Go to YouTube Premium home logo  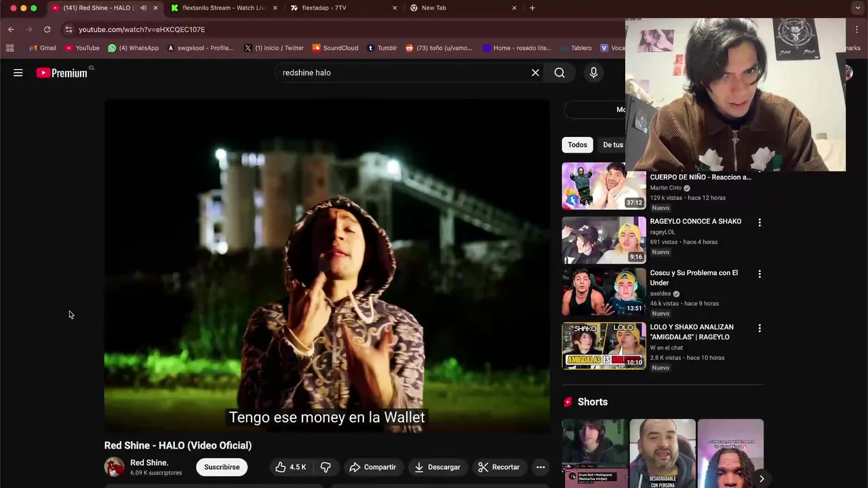tap(62, 73)
